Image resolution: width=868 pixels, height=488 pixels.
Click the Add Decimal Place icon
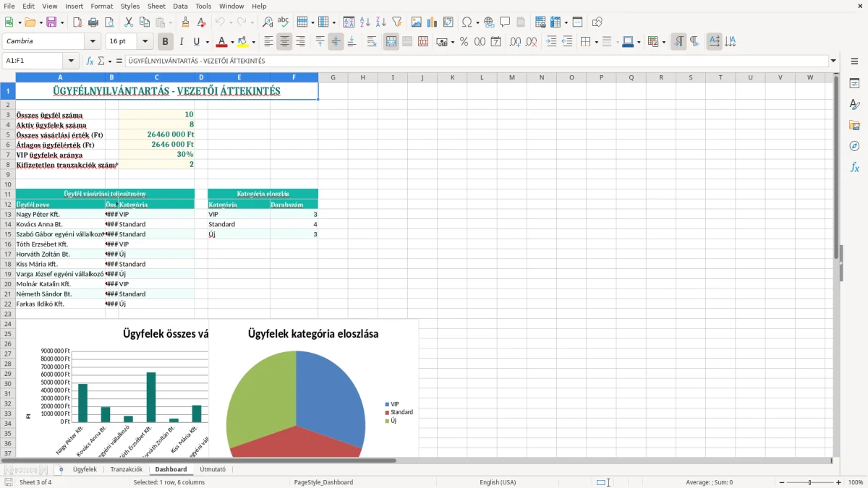pyautogui.click(x=515, y=42)
